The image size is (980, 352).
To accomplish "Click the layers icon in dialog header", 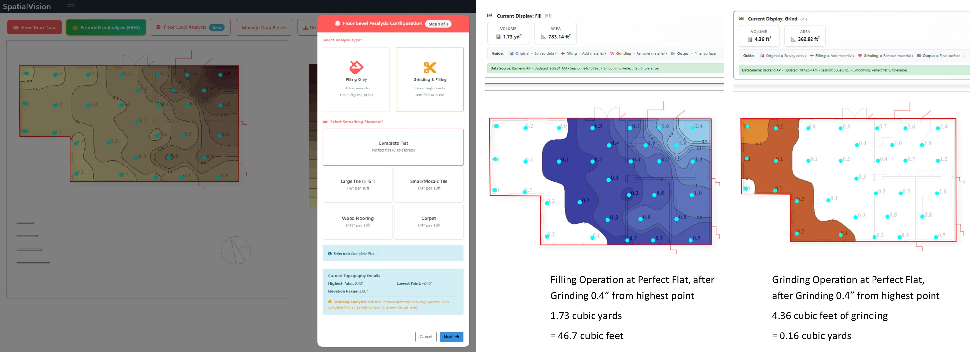I will [337, 24].
